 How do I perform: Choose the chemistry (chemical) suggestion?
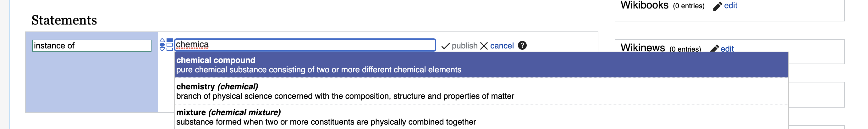[x=481, y=91]
